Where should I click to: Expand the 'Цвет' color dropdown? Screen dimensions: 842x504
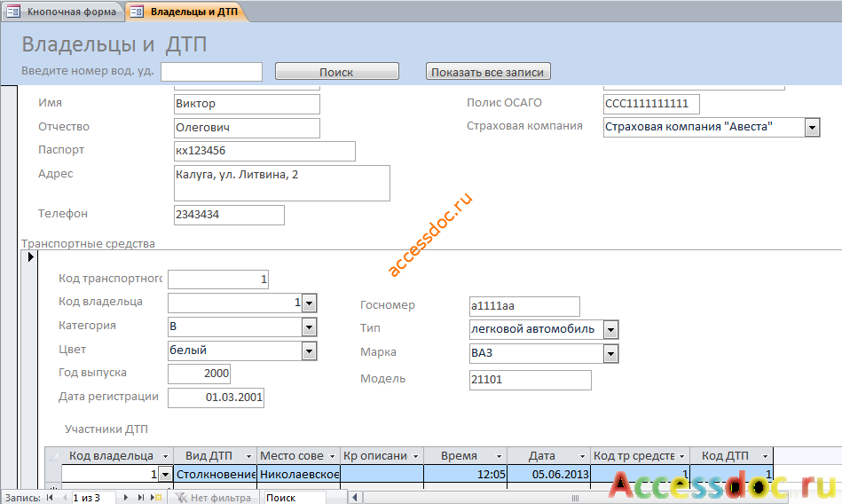click(x=309, y=350)
